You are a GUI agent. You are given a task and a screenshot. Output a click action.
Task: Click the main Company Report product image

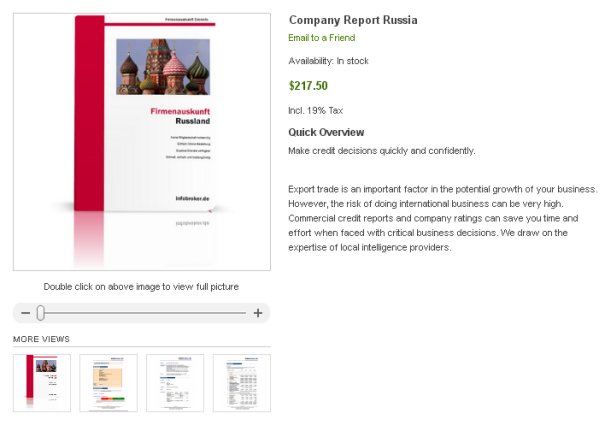(141, 141)
